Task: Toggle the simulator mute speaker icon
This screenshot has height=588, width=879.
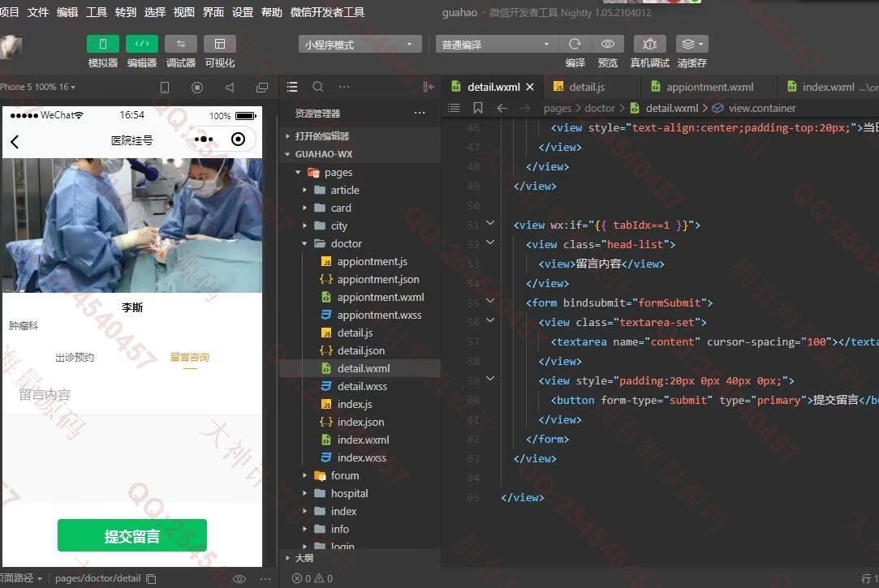Action: tap(230, 88)
